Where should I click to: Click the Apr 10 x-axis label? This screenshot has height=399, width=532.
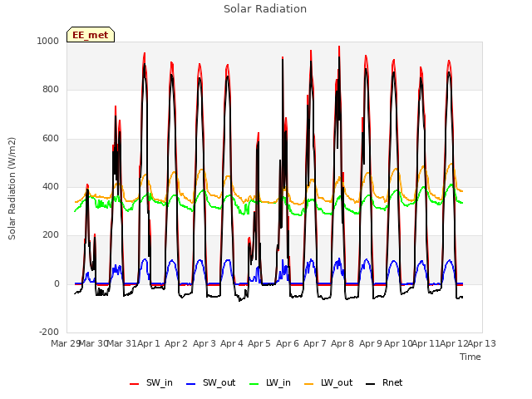tap(398, 343)
